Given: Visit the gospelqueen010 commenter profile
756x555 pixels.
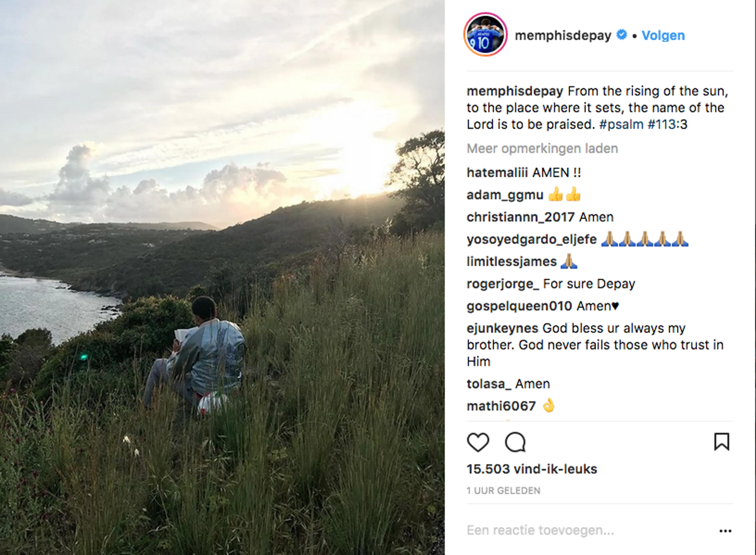Looking at the screenshot, I should pos(519,306).
